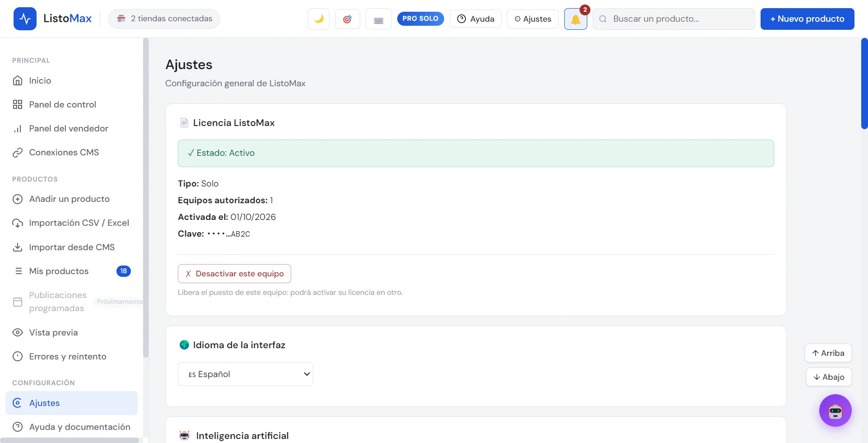Click the sidebar horizontal scrollbar
Viewport: 868px width, 443px height.
coord(70,440)
